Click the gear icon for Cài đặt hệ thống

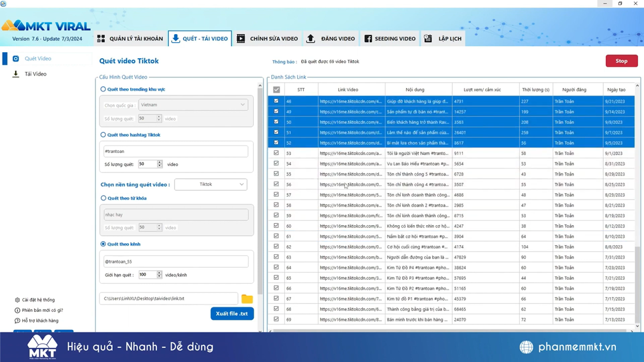pos(17,300)
